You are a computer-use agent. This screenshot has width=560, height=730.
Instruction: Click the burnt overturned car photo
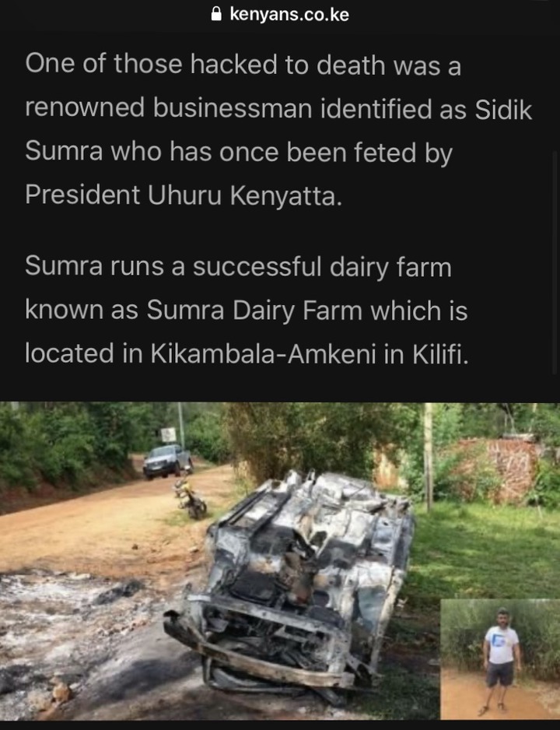click(280, 561)
